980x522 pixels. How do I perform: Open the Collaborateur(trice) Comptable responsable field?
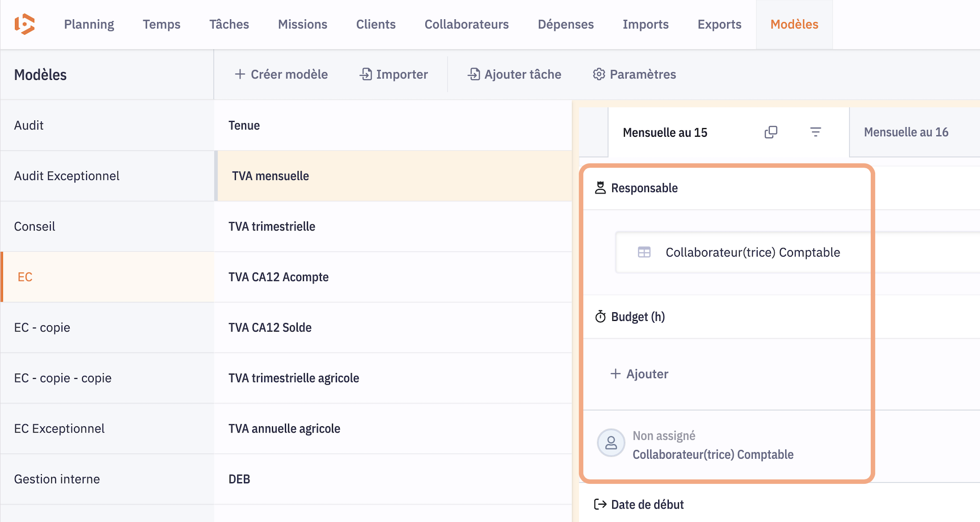(x=752, y=252)
